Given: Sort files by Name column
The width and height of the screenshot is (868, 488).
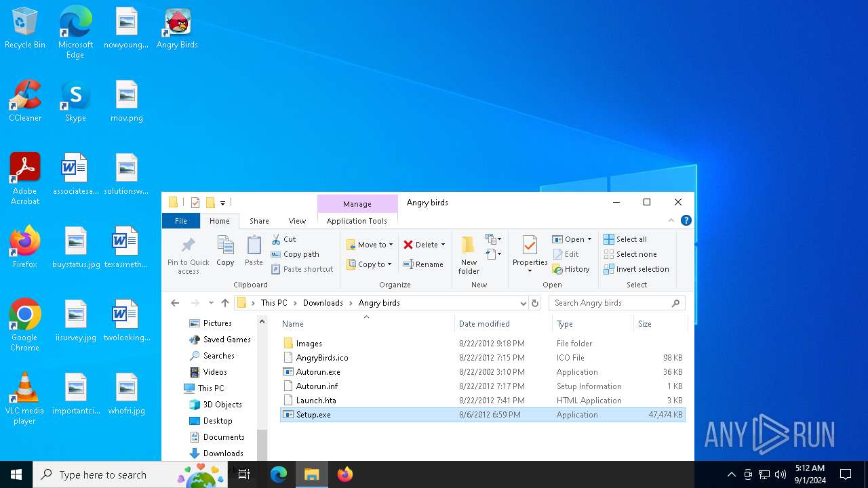Looking at the screenshot, I should point(366,324).
